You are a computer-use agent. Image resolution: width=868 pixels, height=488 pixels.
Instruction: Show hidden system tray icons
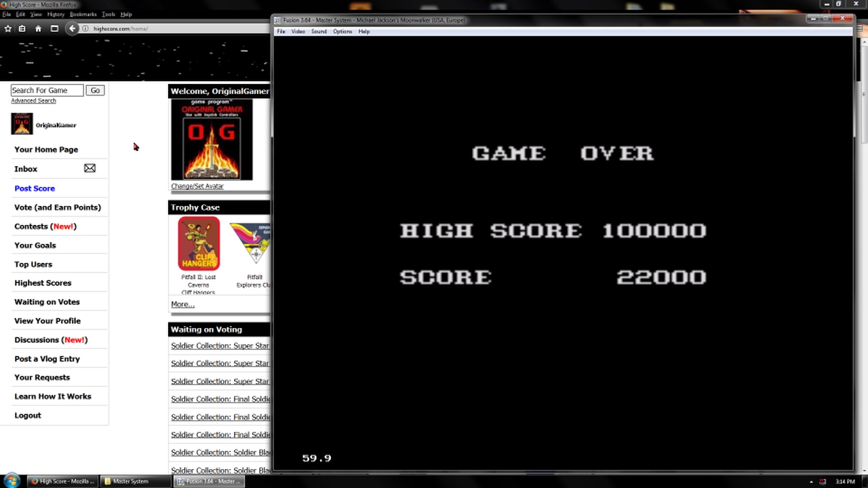click(811, 482)
